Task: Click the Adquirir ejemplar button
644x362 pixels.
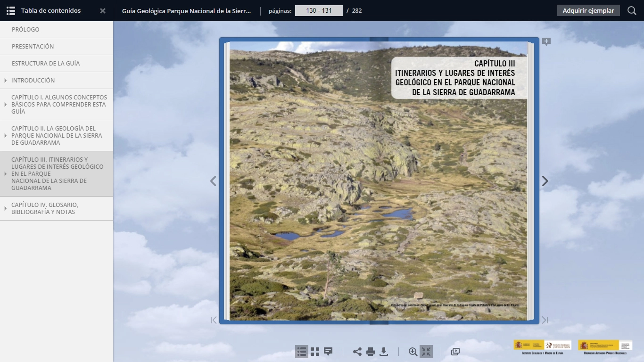Action: (x=587, y=10)
